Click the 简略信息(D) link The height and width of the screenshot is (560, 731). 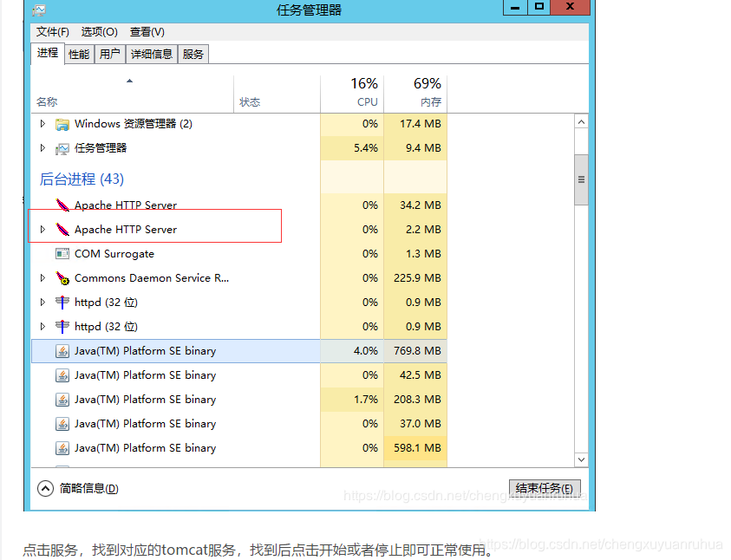(x=88, y=489)
